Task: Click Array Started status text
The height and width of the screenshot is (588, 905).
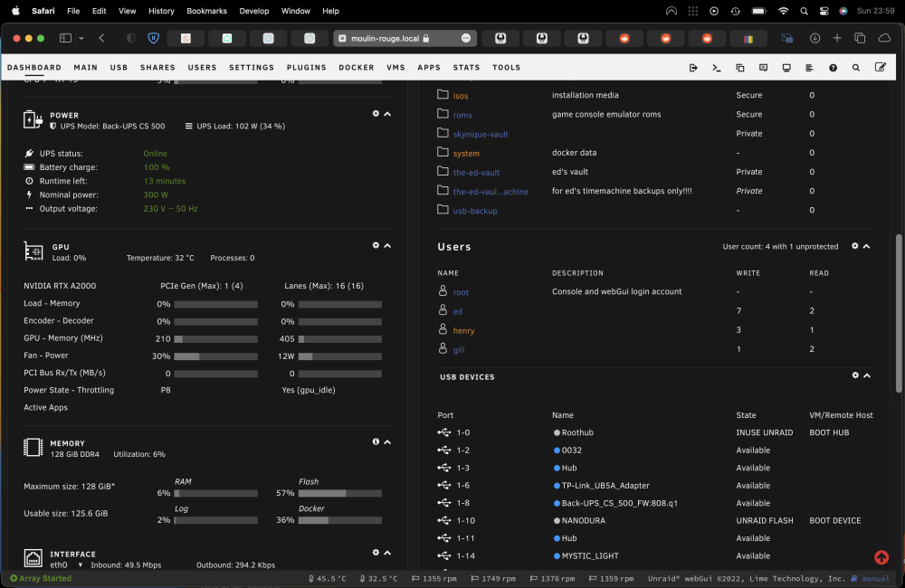Action: [x=45, y=578]
